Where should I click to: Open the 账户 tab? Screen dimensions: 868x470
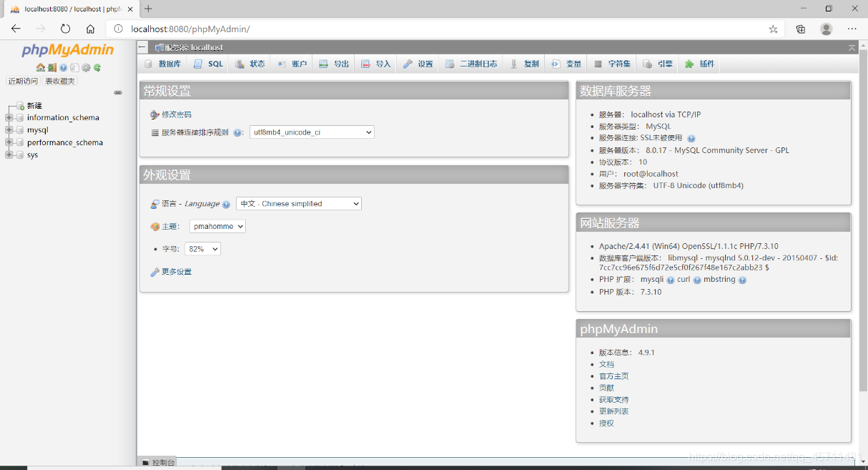coord(292,64)
